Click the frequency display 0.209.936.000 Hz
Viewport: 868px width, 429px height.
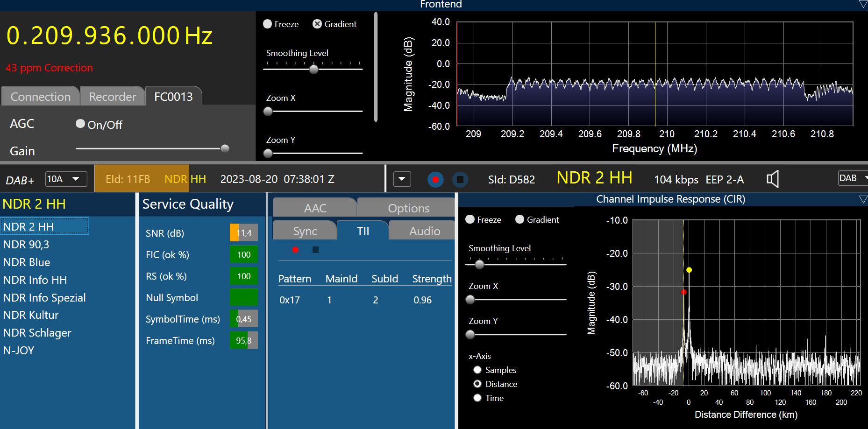coord(109,36)
